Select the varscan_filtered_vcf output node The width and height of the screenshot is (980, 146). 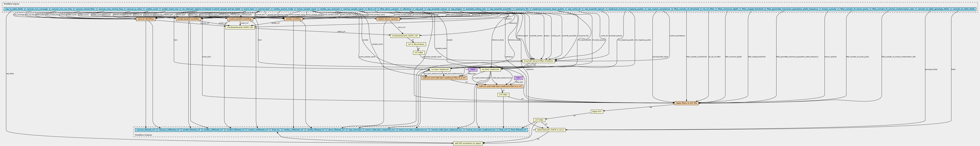[x=146, y=130]
